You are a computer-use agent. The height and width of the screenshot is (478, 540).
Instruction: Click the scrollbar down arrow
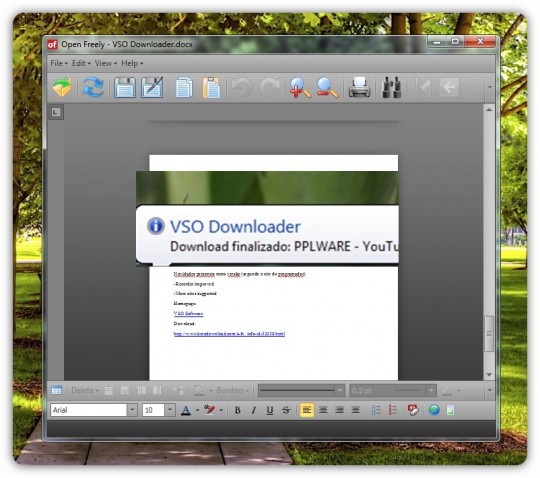489,375
